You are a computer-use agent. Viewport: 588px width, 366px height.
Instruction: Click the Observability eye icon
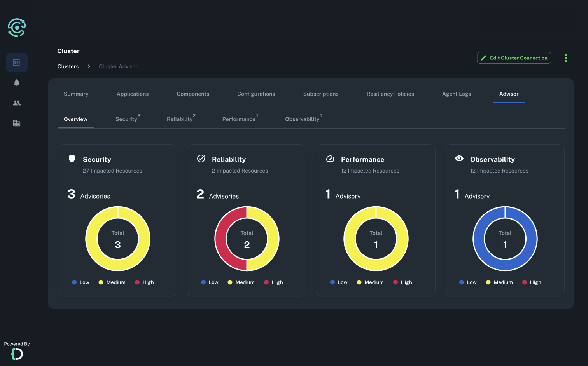click(x=459, y=159)
